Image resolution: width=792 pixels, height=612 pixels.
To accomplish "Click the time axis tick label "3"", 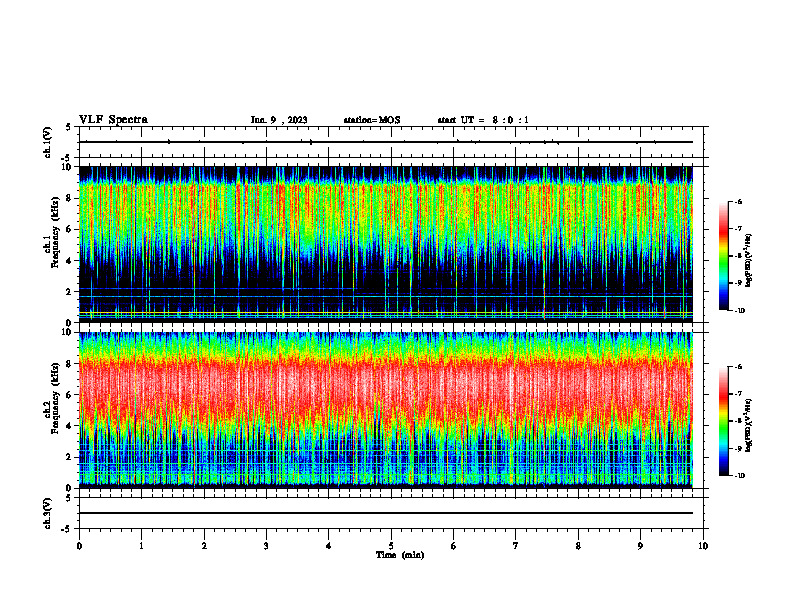I will tap(266, 546).
